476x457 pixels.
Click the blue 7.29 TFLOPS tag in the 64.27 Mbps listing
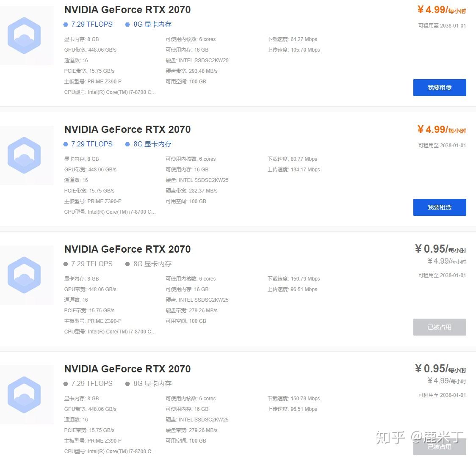(x=88, y=24)
